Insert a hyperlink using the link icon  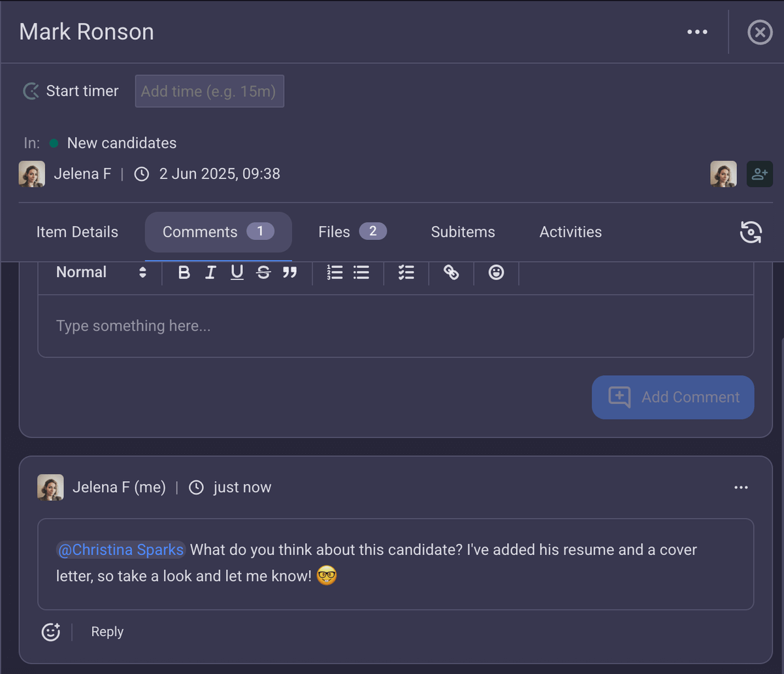(451, 273)
